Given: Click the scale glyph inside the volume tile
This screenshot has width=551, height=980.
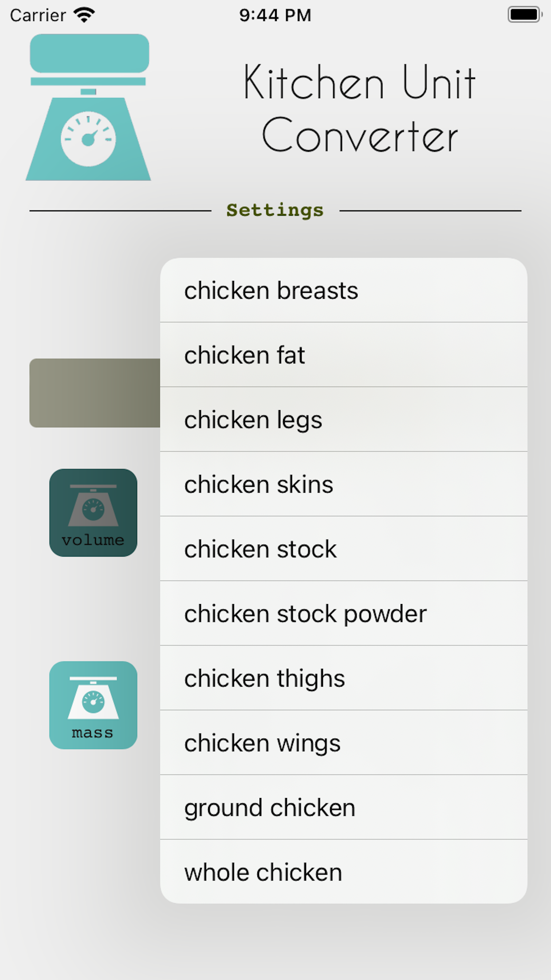Looking at the screenshot, I should click(92, 506).
